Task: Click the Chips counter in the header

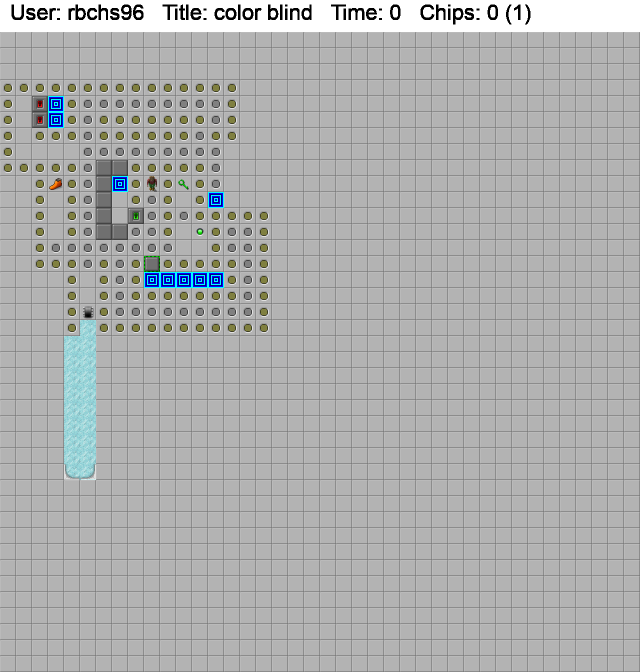Action: pos(475,13)
